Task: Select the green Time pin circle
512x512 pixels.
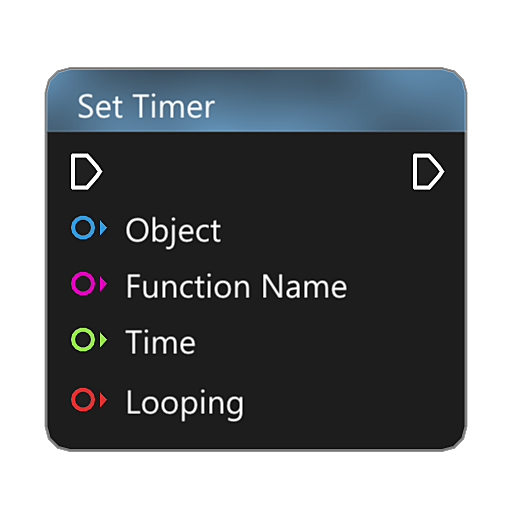Action: pyautogui.click(x=83, y=340)
